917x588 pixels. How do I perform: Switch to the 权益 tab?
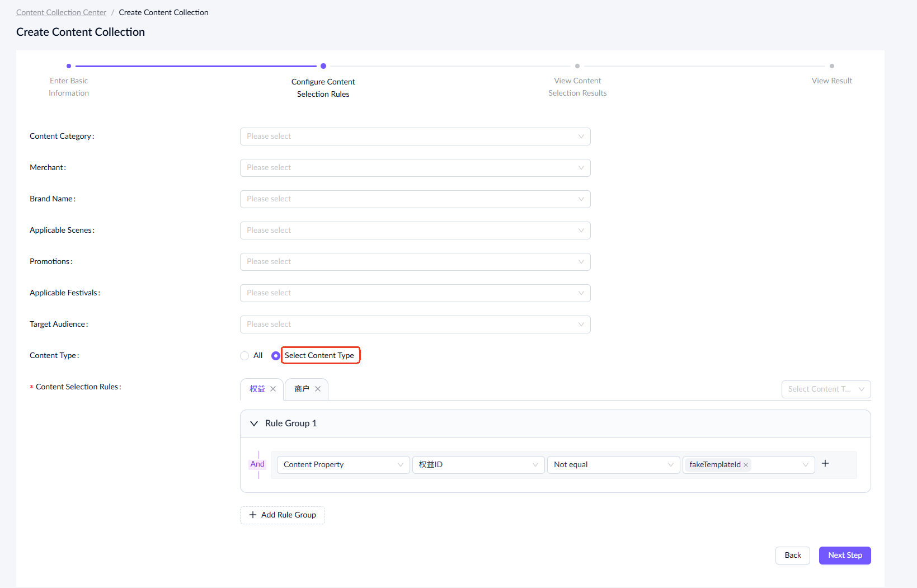(257, 389)
